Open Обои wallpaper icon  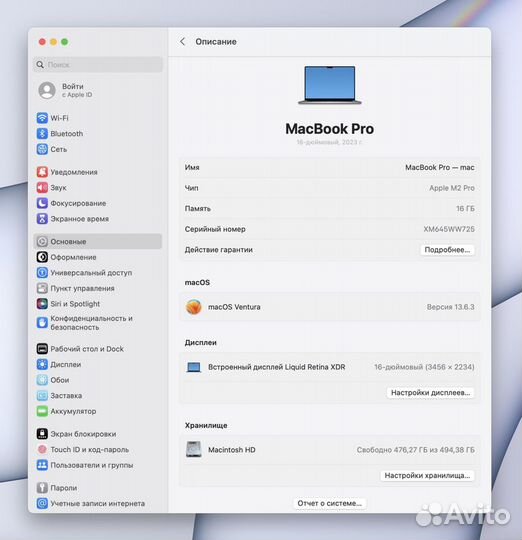tap(42, 380)
